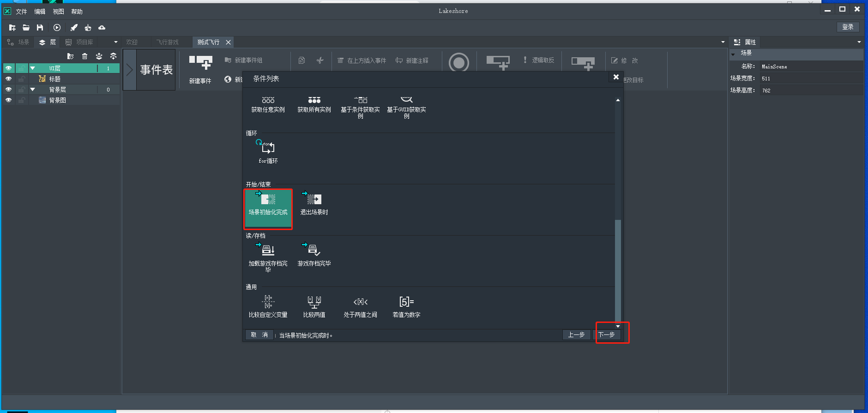Open the 视图 menu
868x413 pixels.
pyautogui.click(x=58, y=12)
